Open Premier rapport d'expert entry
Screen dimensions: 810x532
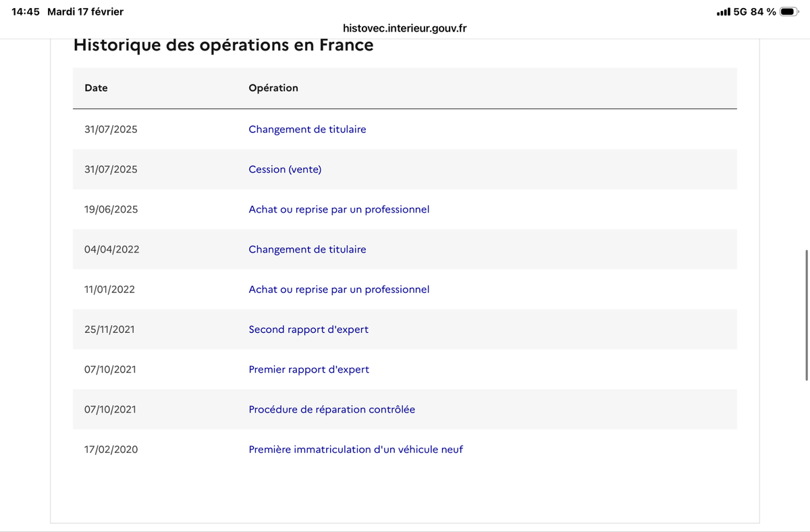tap(309, 369)
